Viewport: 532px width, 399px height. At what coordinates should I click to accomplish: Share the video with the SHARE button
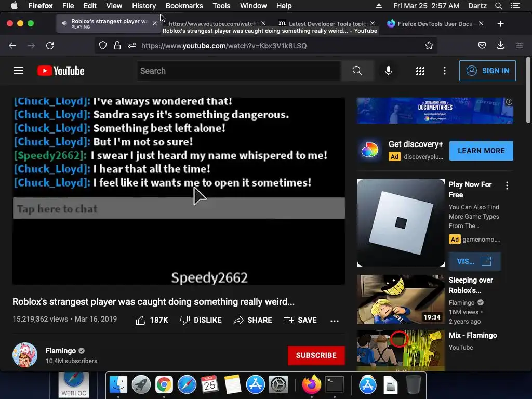coord(253,320)
